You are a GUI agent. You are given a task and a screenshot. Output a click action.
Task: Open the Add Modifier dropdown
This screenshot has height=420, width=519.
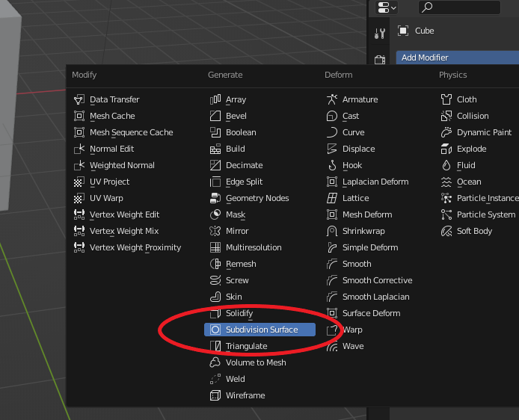pos(458,58)
